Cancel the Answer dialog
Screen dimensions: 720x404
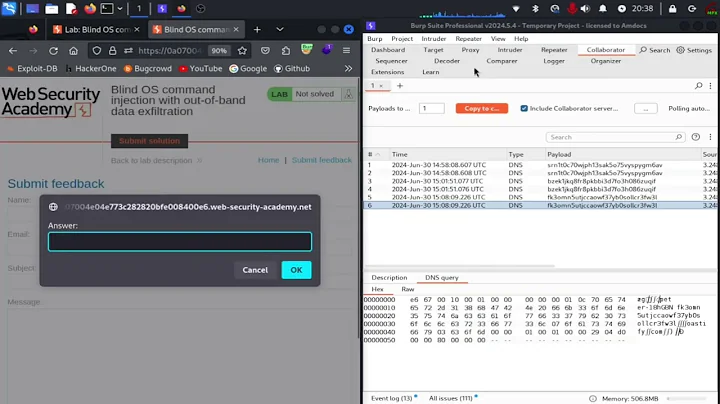(255, 270)
